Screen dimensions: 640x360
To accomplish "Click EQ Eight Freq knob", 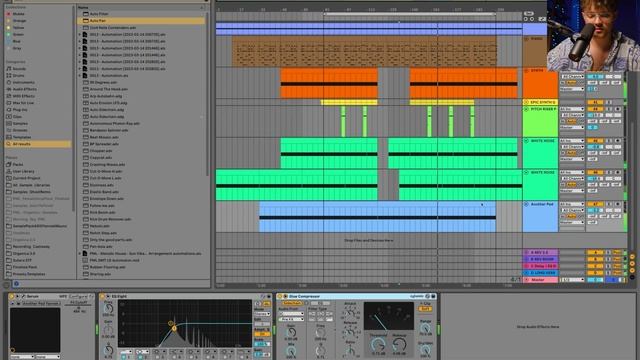I will (x=108, y=309).
